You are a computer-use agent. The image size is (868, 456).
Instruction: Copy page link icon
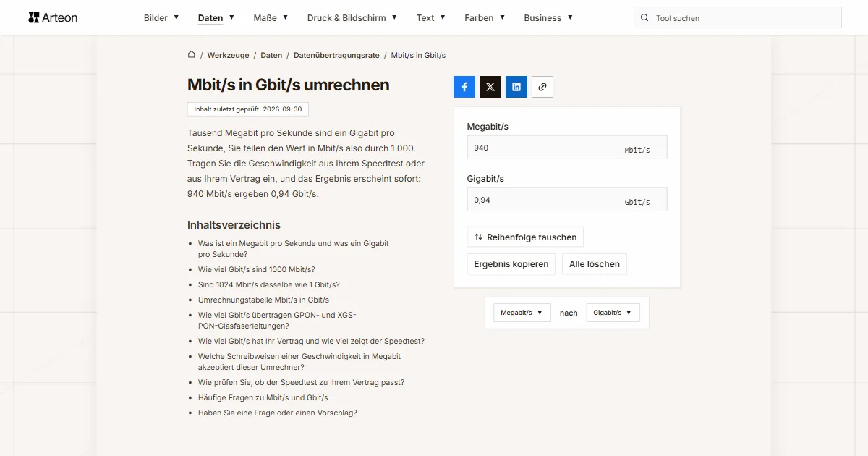pos(542,87)
